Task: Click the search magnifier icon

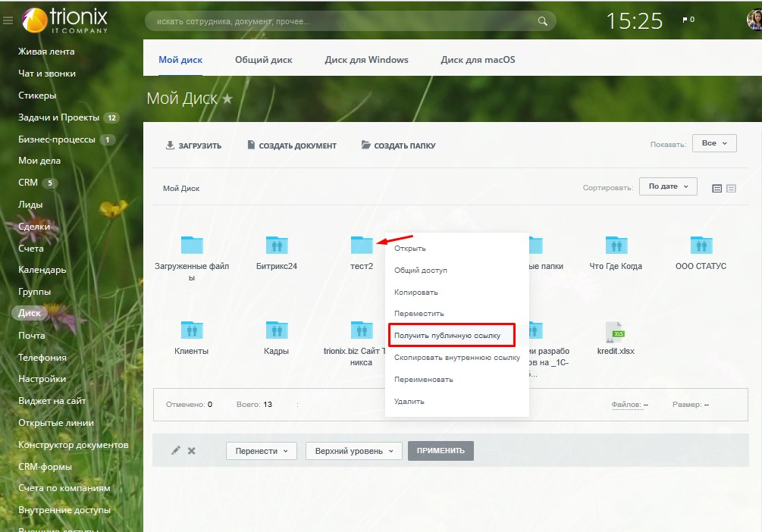Action: point(542,21)
